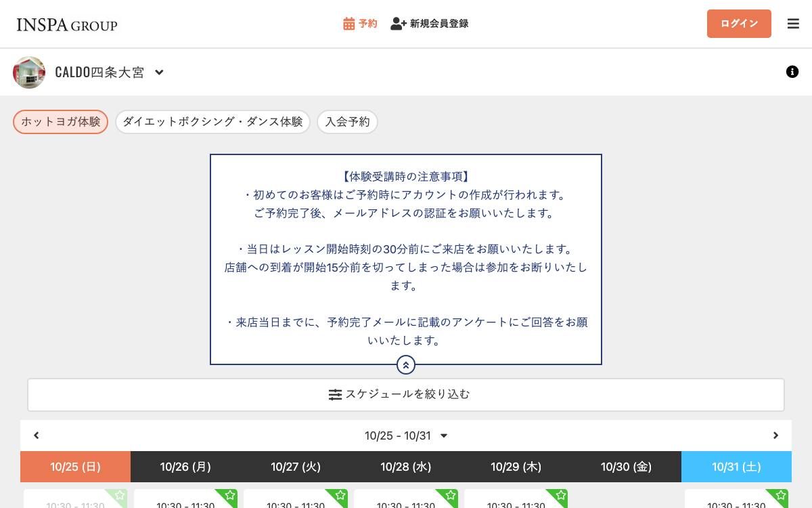The image size is (812, 508).
Task: Click the INSPA GROUP logo
Action: click(x=67, y=25)
